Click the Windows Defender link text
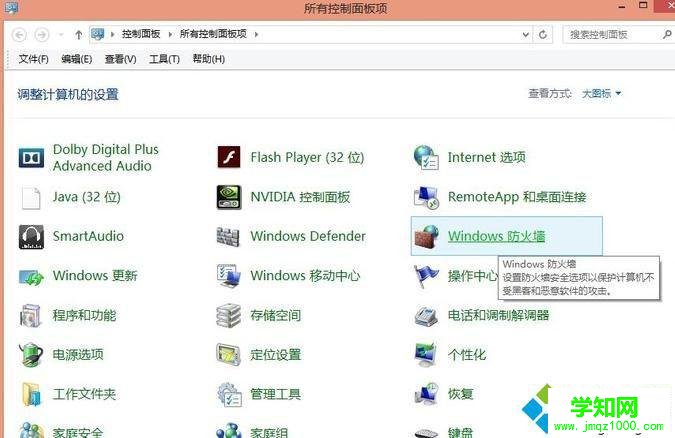675x438 pixels. point(308,236)
